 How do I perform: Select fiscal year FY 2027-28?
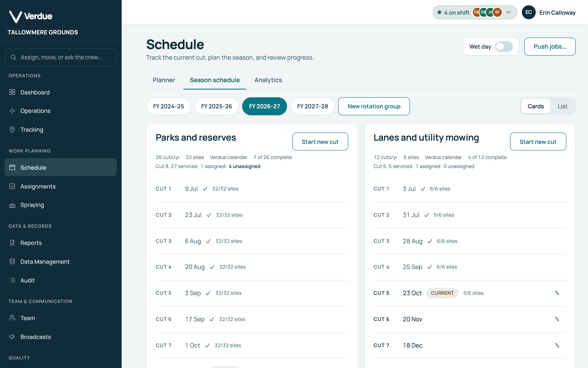(312, 106)
